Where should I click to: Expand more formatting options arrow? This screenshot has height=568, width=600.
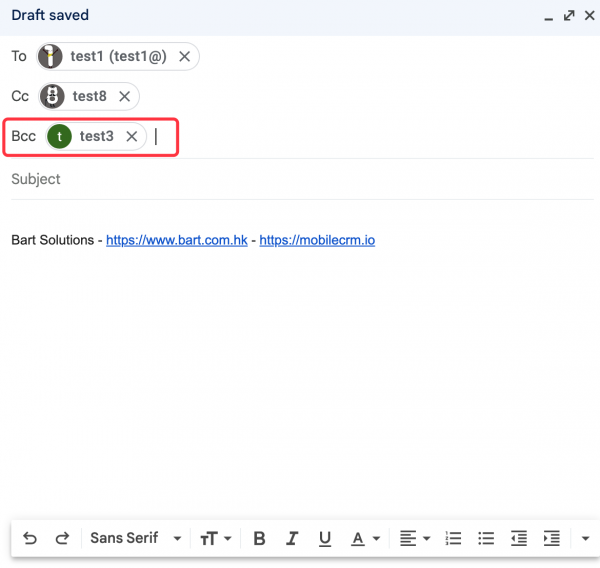click(x=585, y=539)
